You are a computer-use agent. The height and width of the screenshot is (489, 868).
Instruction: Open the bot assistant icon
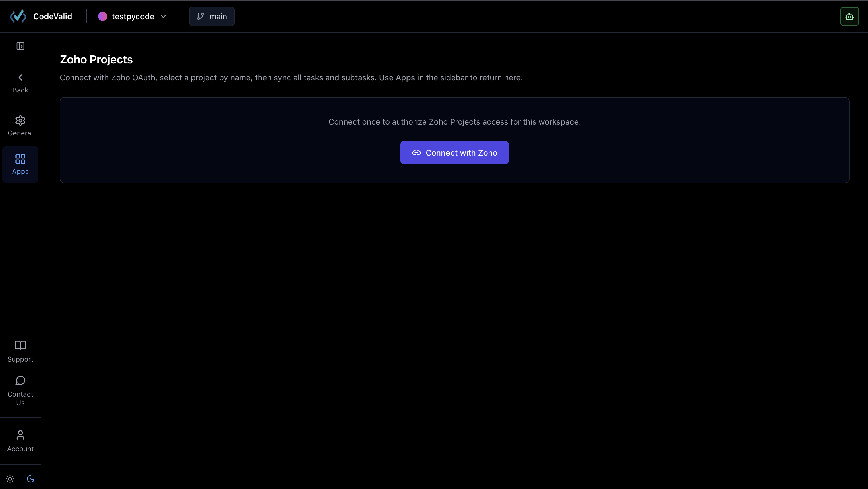(x=849, y=16)
